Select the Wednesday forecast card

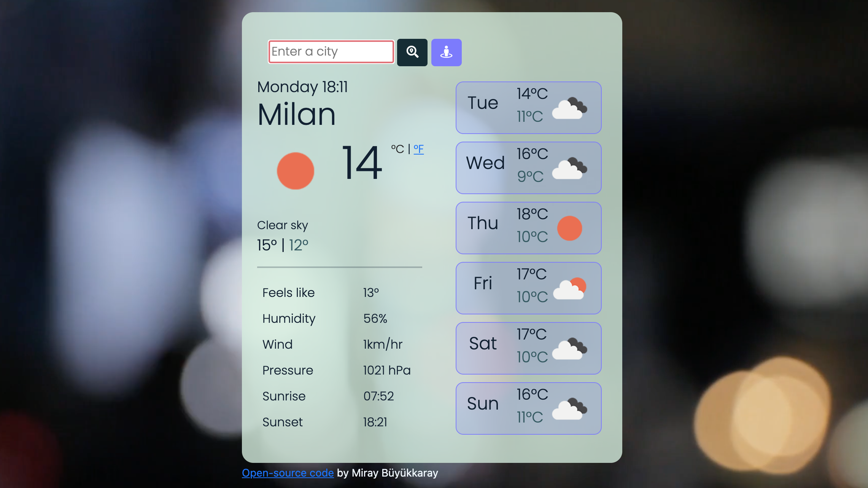528,167
